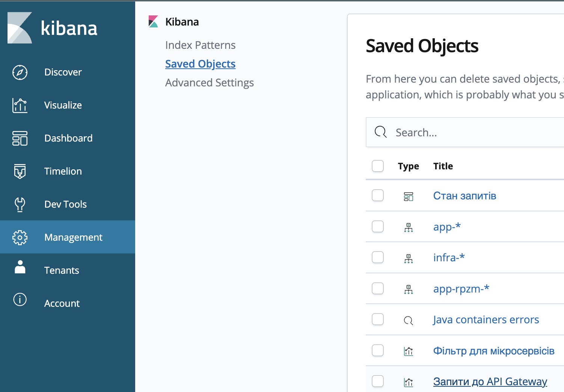Viewport: 564px width, 392px height.
Task: Open Advanced Settings
Action: 210,83
